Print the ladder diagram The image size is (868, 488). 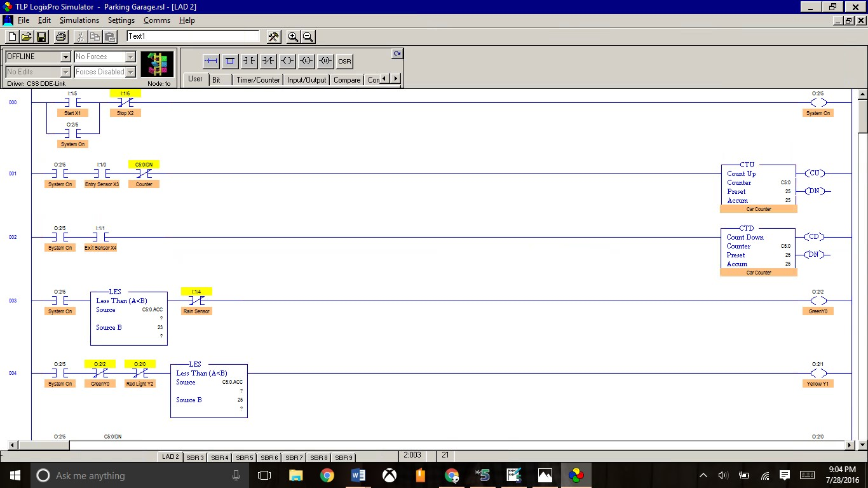pyautogui.click(x=60, y=36)
